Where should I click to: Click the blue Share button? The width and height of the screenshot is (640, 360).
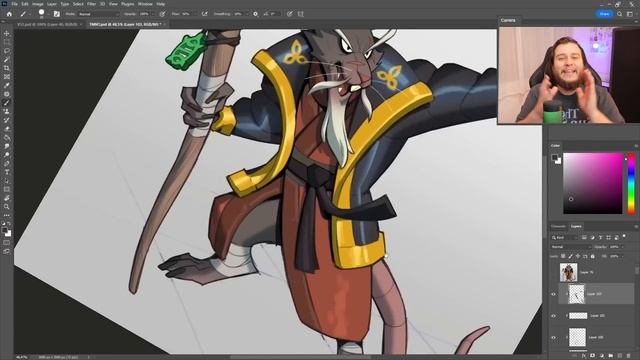(604, 14)
